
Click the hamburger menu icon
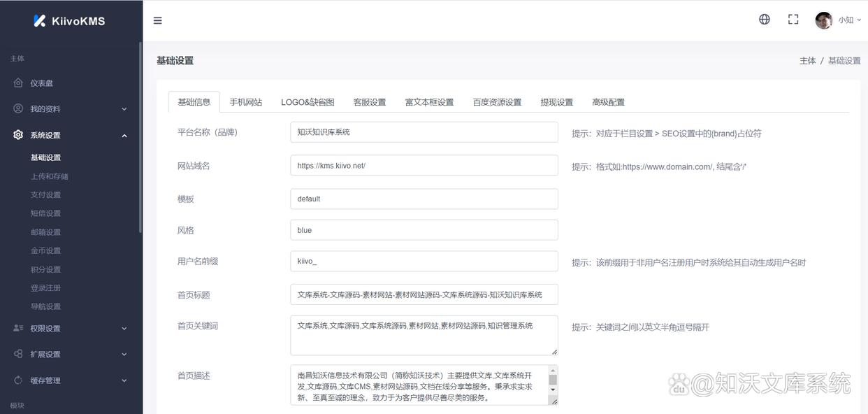(158, 20)
